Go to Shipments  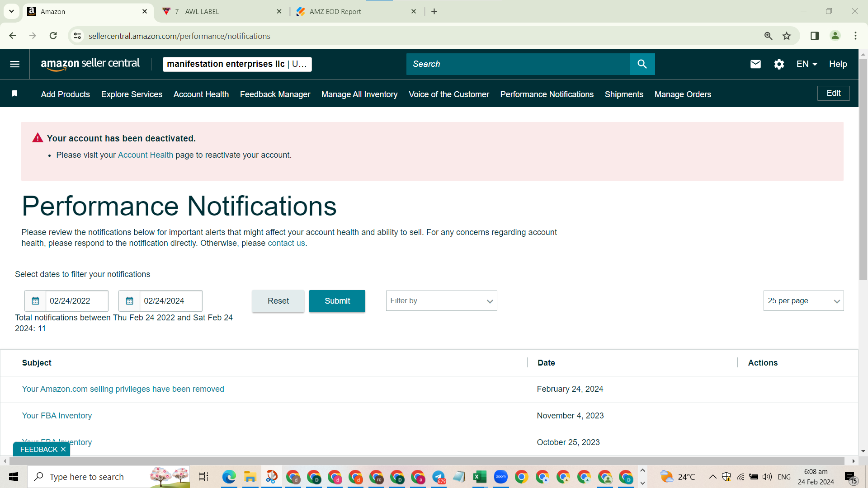click(x=624, y=94)
